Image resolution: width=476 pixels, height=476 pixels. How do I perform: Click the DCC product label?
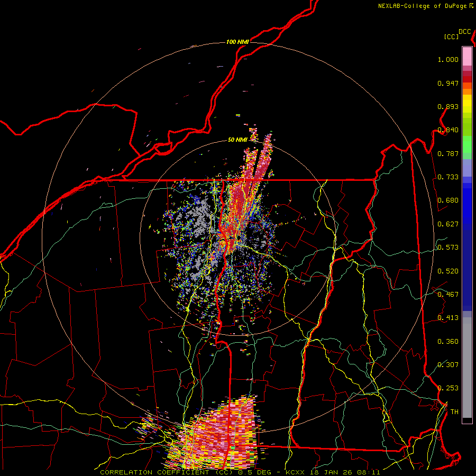tap(464, 32)
